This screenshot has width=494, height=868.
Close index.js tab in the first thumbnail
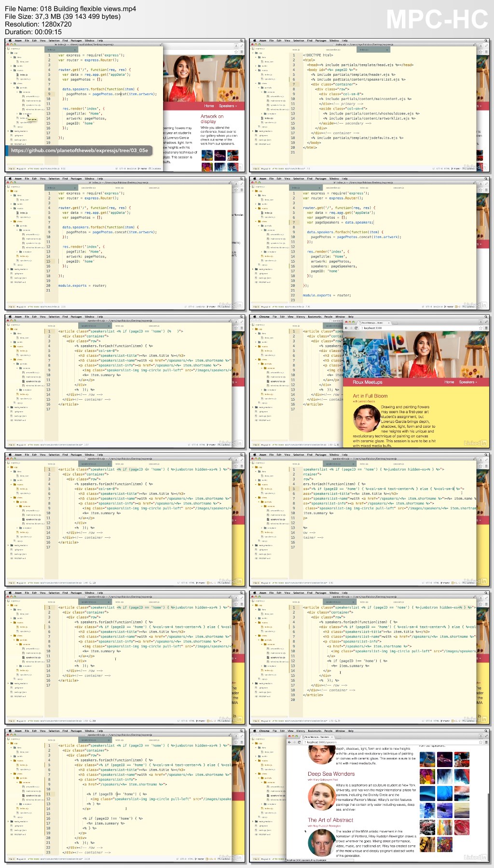[x=75, y=50]
